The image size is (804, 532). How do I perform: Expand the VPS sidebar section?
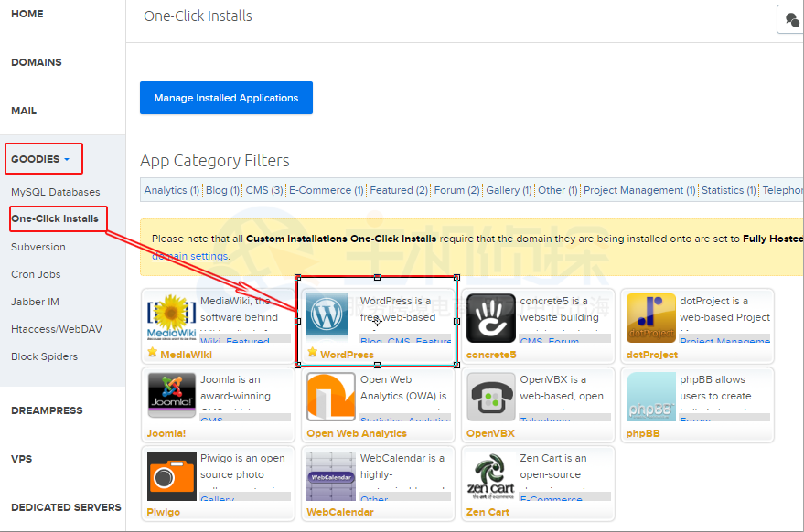[21, 459]
